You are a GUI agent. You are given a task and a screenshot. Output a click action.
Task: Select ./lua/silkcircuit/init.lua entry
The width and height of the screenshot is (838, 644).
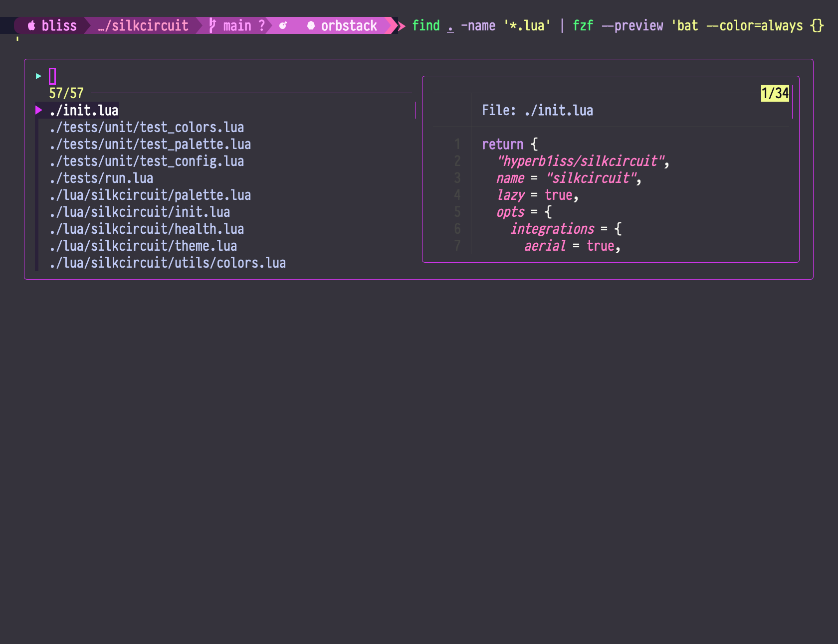click(x=140, y=212)
